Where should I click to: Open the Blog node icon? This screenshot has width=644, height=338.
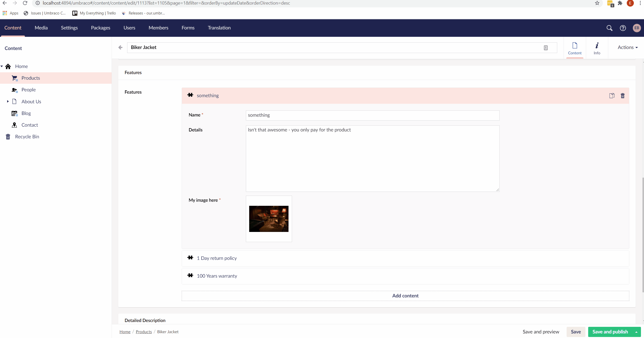pyautogui.click(x=15, y=113)
